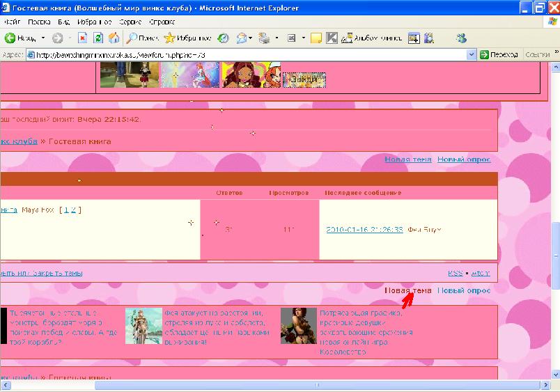Click the Mail envelope icon
The height and width of the screenshot is (392, 560).
click(242, 38)
